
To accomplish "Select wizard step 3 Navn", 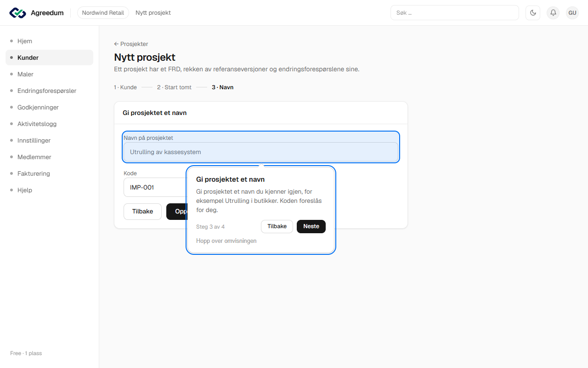I will pos(222,87).
